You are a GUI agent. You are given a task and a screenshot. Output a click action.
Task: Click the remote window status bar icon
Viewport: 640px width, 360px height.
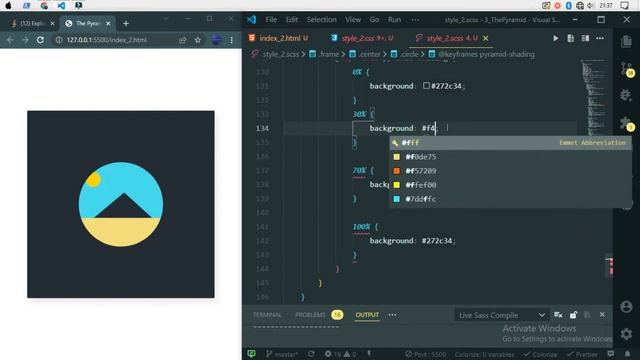click(251, 353)
